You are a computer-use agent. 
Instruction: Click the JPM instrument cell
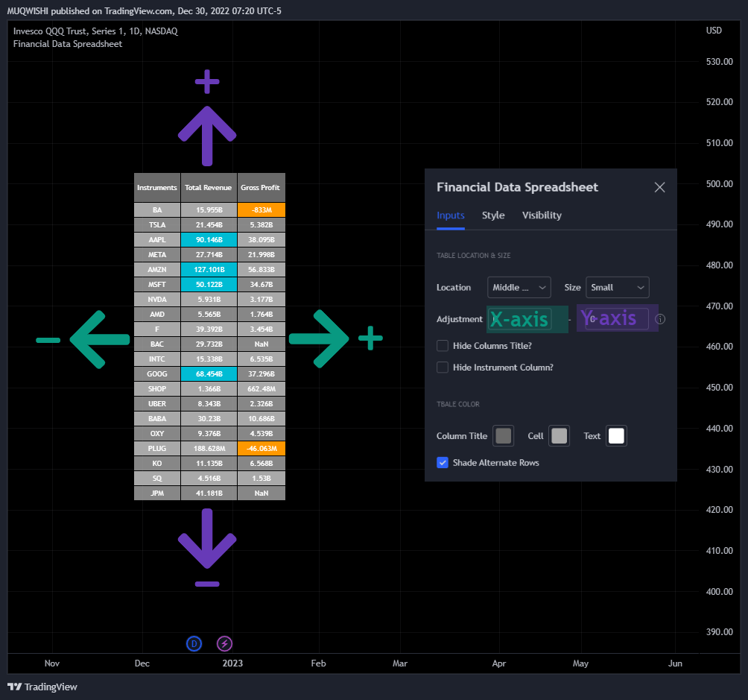click(x=157, y=494)
